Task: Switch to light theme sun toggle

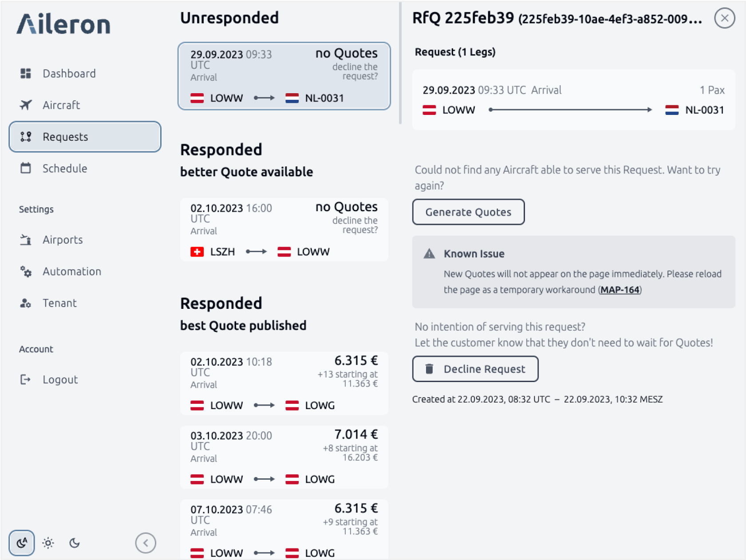Action: [48, 543]
